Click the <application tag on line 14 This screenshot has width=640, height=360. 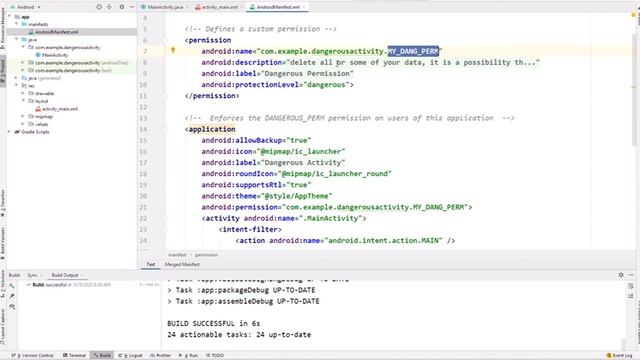tap(210, 129)
